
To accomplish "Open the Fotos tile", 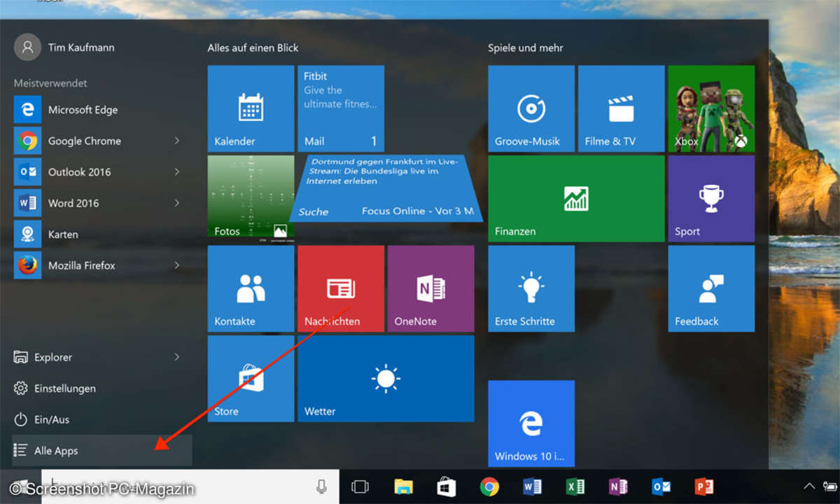I will click(x=251, y=198).
